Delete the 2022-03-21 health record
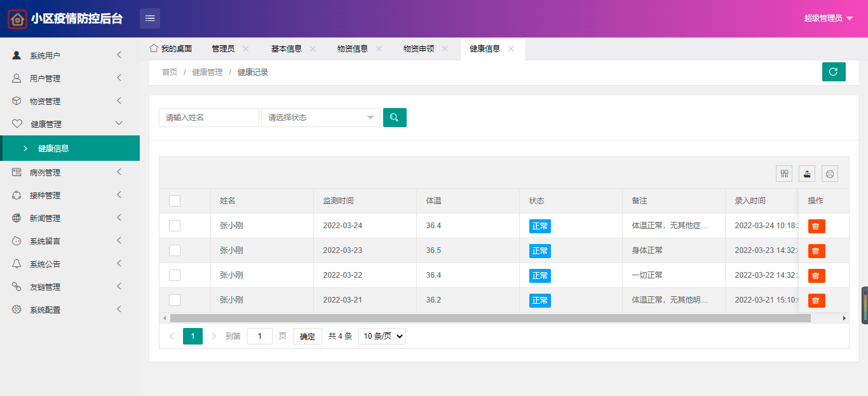868x396 pixels. (x=817, y=301)
